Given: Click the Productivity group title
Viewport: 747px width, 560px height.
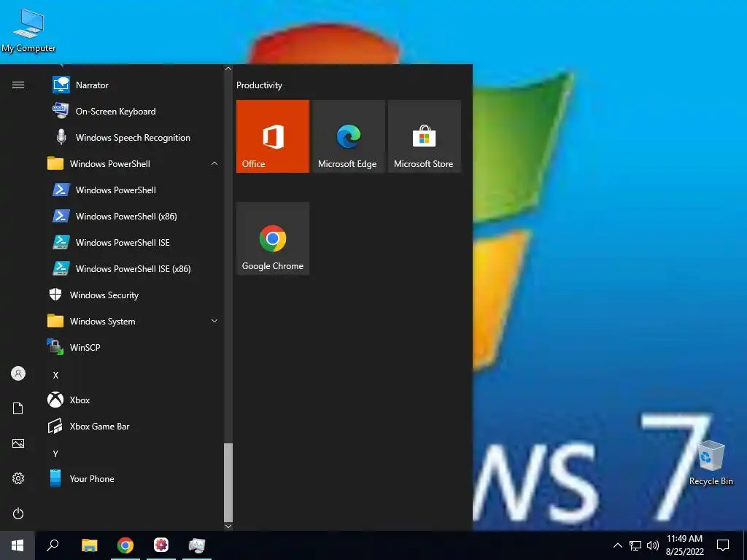Looking at the screenshot, I should [259, 85].
